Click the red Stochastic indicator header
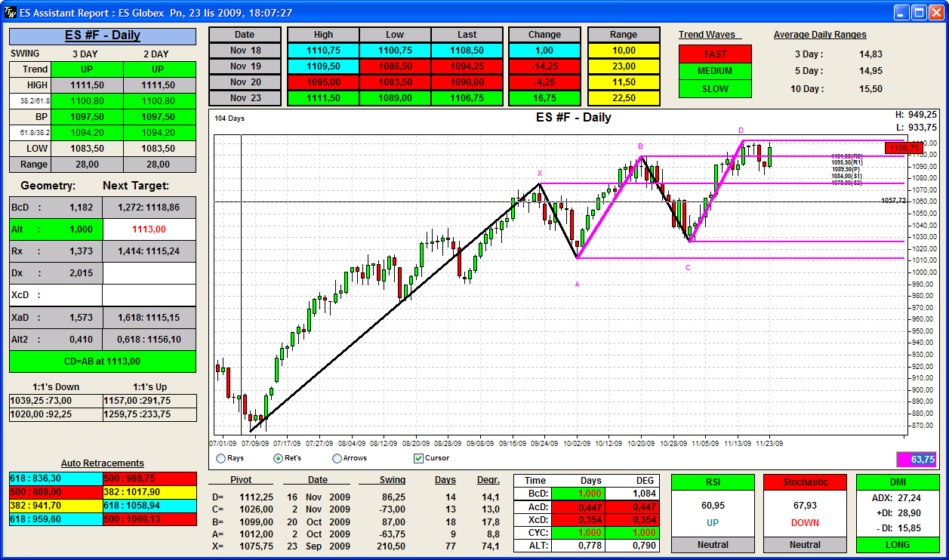The width and height of the screenshot is (949, 560). [x=805, y=482]
